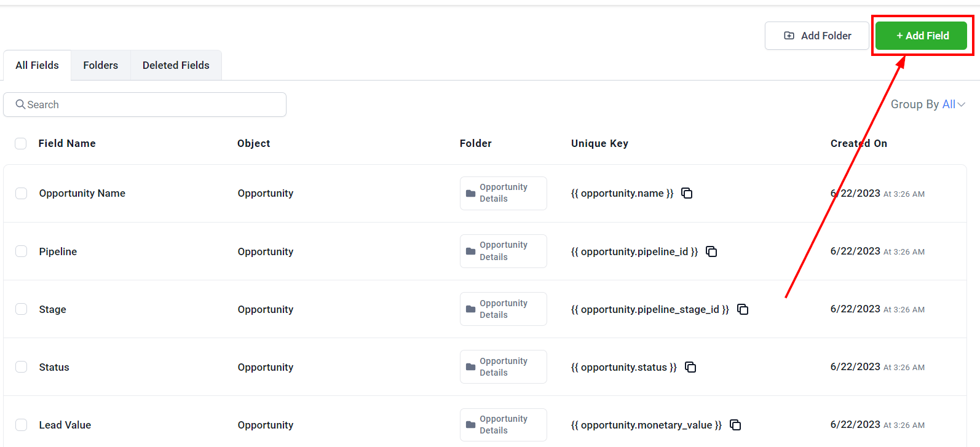This screenshot has height=447, width=980.
Task: Copy the opportunity.pipeline_id unique key
Action: 711,251
